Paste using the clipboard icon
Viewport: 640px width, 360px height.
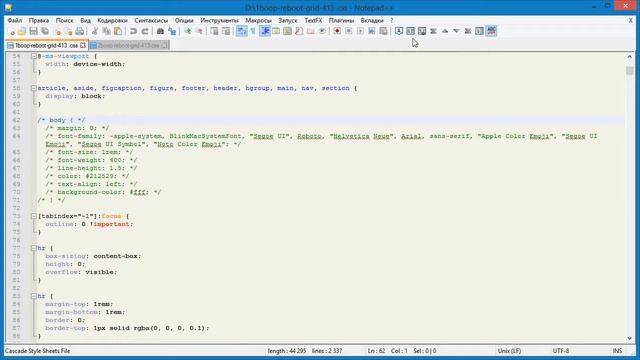tap(118, 31)
